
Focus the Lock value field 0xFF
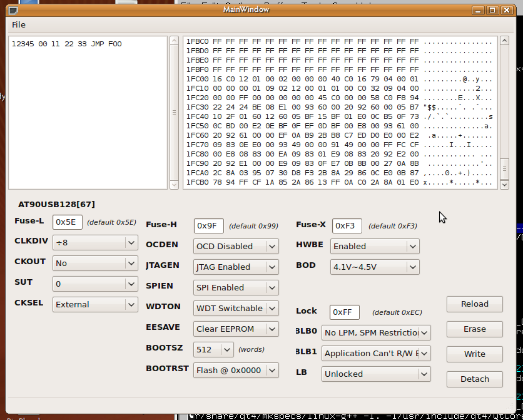click(x=345, y=312)
